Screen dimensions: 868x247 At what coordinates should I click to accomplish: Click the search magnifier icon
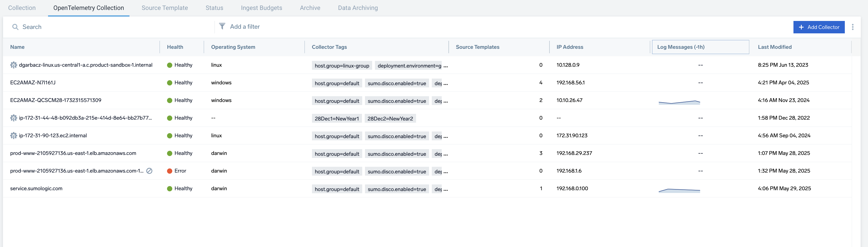pyautogui.click(x=15, y=27)
